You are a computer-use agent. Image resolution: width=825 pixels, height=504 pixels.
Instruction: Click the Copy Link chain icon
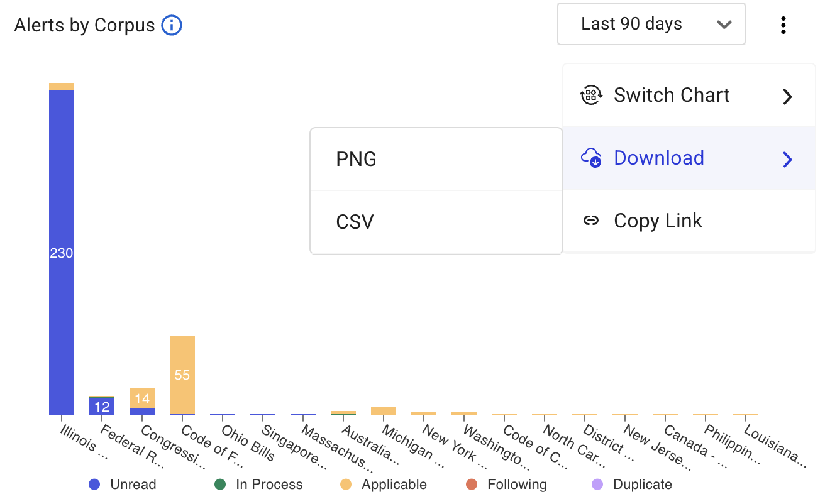(x=590, y=221)
